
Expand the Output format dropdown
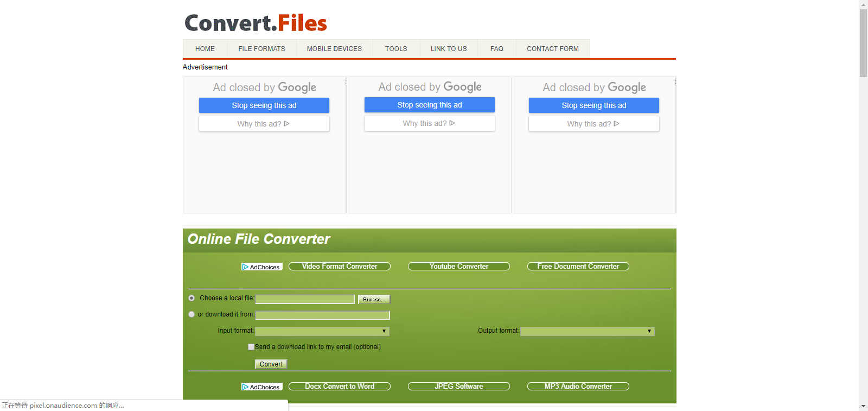(588, 331)
